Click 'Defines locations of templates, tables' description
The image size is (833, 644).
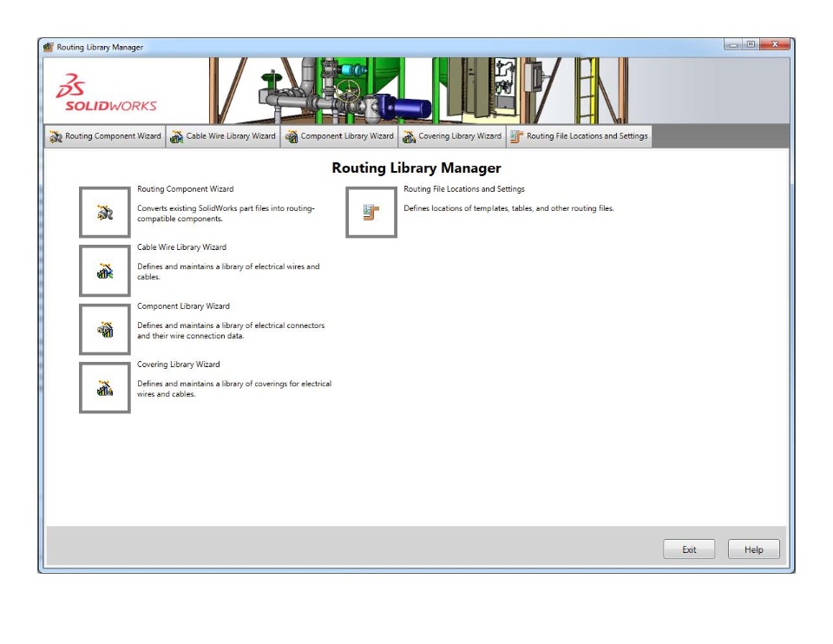point(508,208)
